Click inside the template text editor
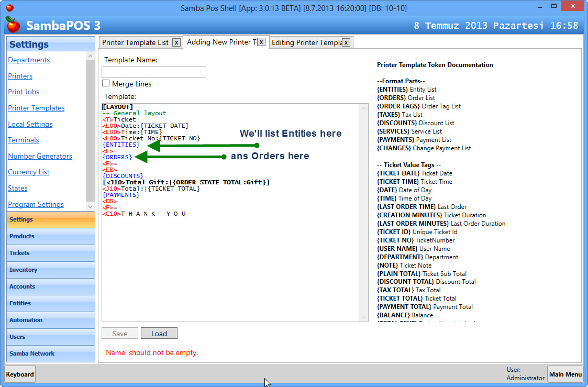Screen dimensions: 588x387 pos(230,262)
